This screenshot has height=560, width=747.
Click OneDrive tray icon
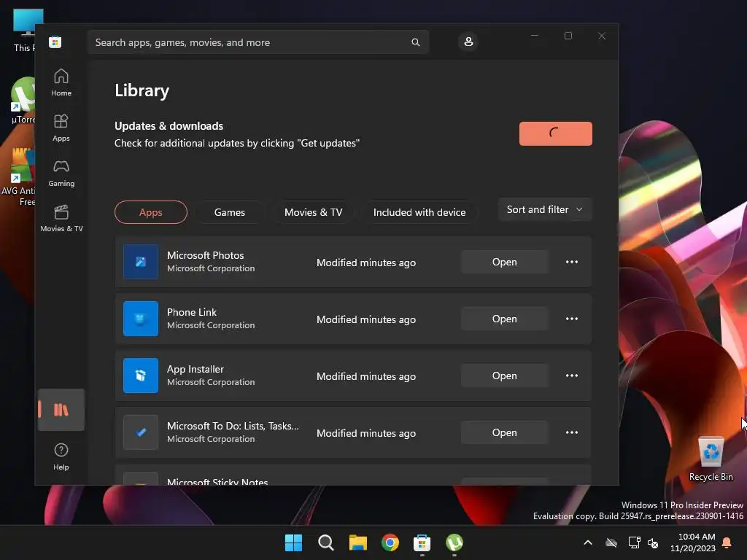coord(611,542)
